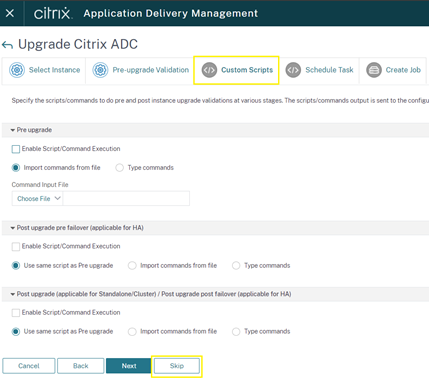This screenshot has height=384, width=429.
Task: Click the Create Job stack icon
Action: click(374, 70)
